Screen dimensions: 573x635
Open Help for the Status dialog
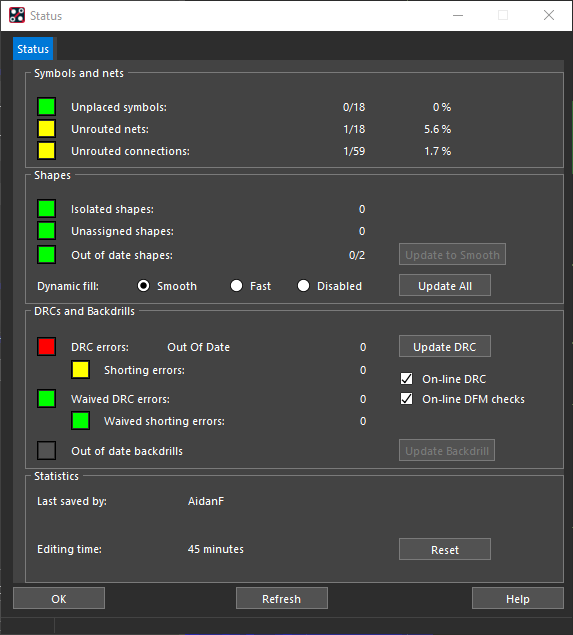pyautogui.click(x=518, y=599)
